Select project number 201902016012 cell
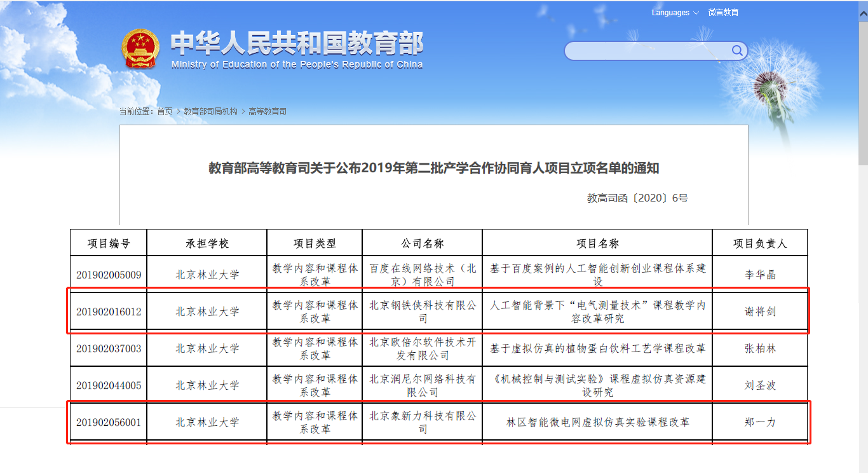 tap(109, 312)
